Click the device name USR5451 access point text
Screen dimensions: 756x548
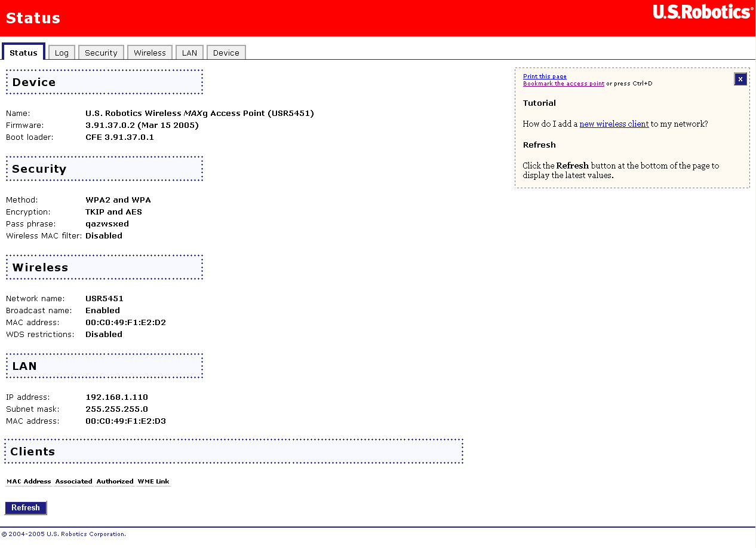click(x=200, y=114)
